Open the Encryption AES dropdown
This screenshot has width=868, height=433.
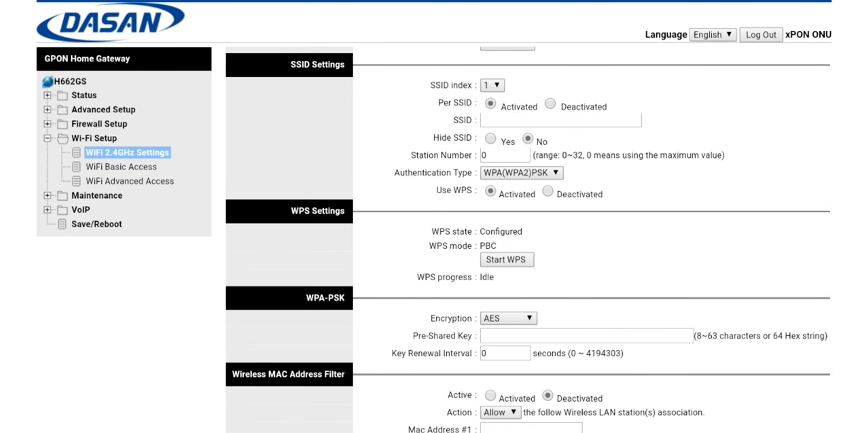click(x=508, y=318)
